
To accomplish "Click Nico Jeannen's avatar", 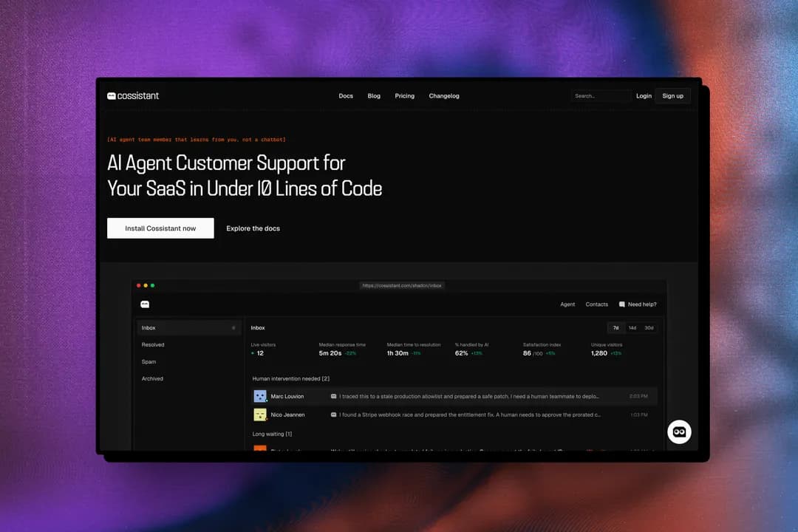I will click(x=260, y=415).
